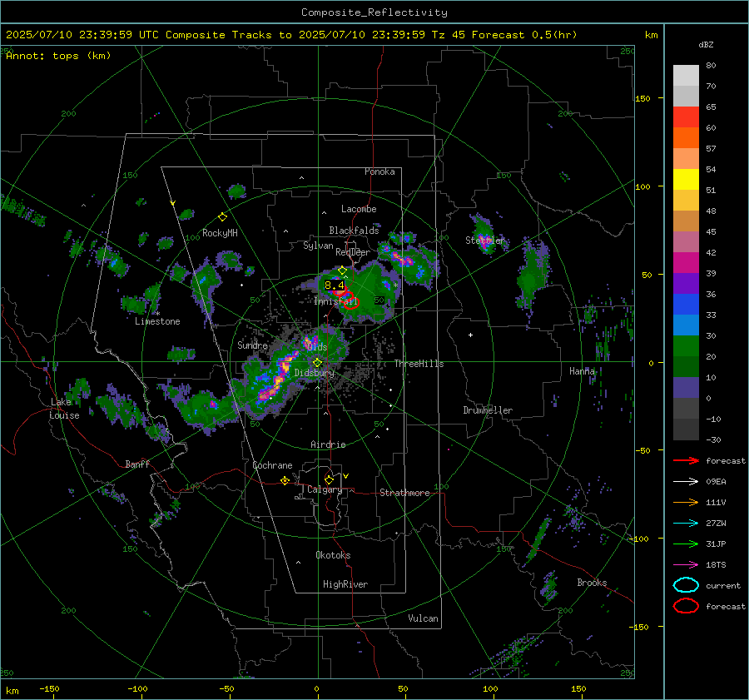Click the Okotoks label

333,555
